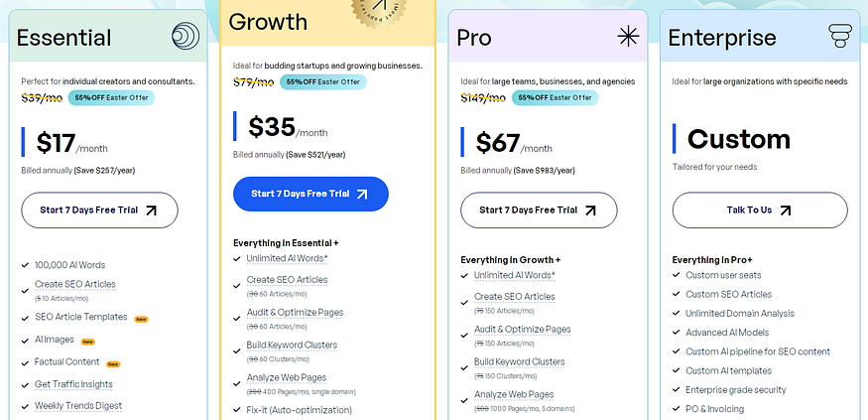
Task: Click Create SEO Articles under Essential plan
Action: [x=75, y=284]
